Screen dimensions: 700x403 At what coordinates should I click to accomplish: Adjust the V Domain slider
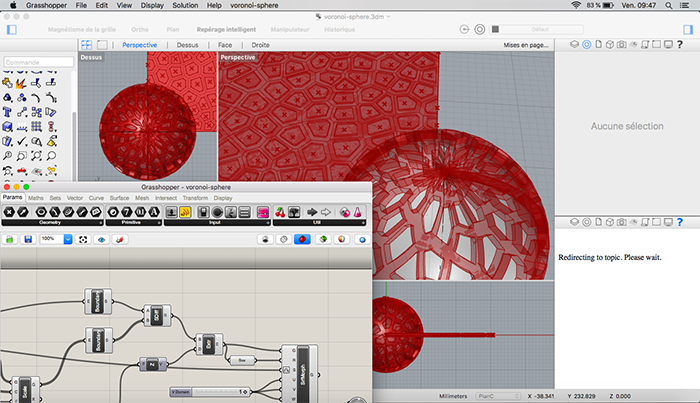[x=209, y=392]
